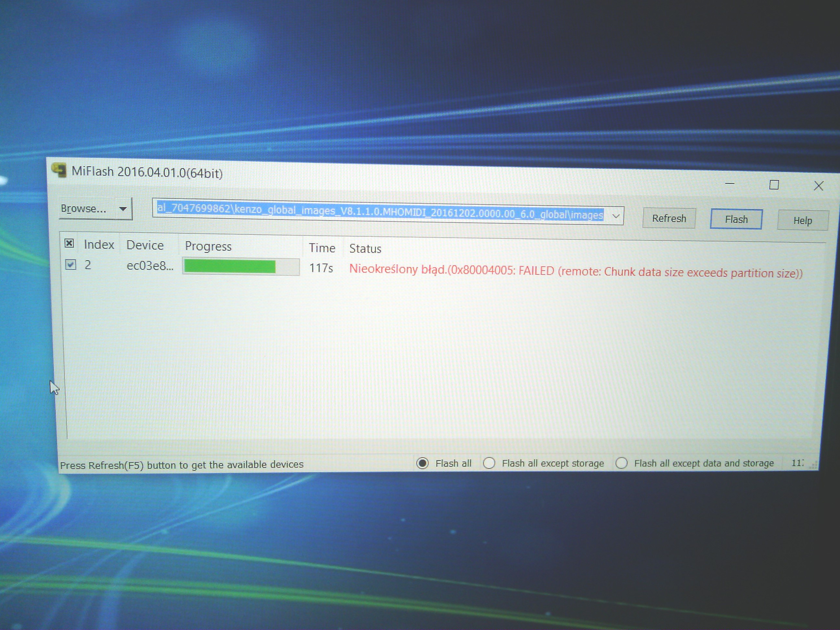Choose Flash all except data and storage
Screen dimensions: 840x630
pyautogui.click(x=621, y=463)
